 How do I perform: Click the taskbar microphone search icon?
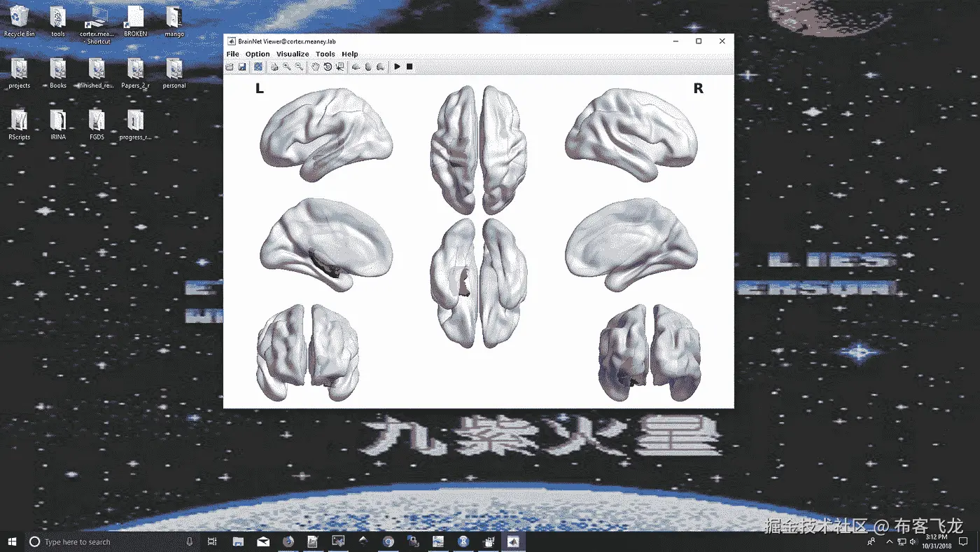(x=189, y=541)
